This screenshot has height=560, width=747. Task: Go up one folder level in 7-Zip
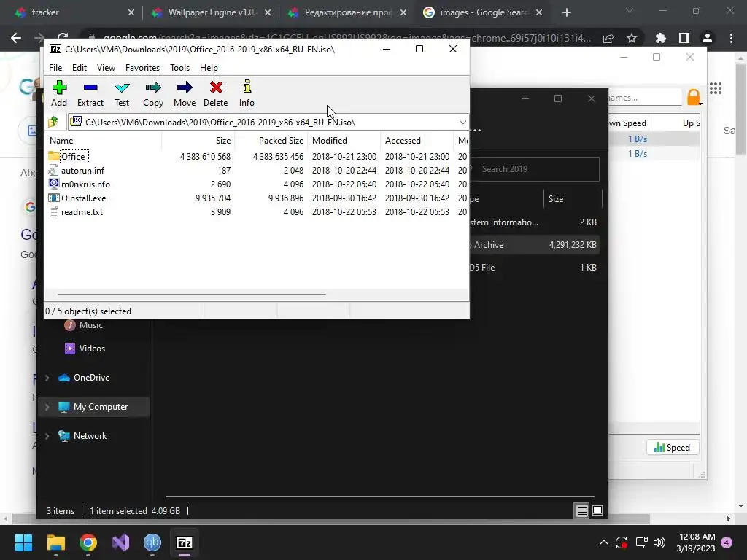pos(53,122)
